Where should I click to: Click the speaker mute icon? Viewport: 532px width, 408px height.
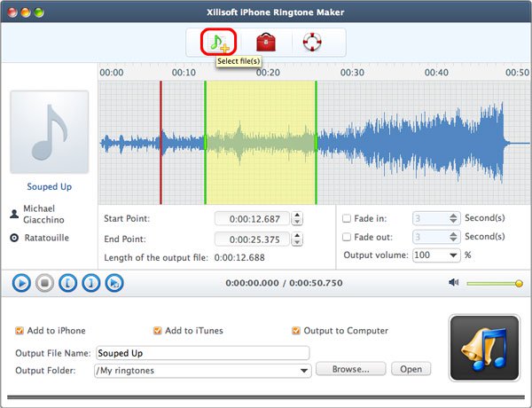tap(453, 283)
